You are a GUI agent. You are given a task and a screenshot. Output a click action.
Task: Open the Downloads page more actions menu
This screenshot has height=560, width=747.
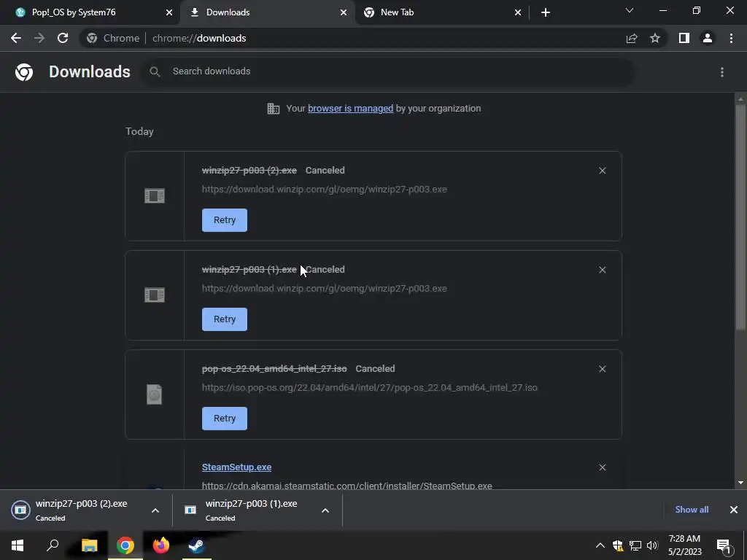(x=722, y=72)
